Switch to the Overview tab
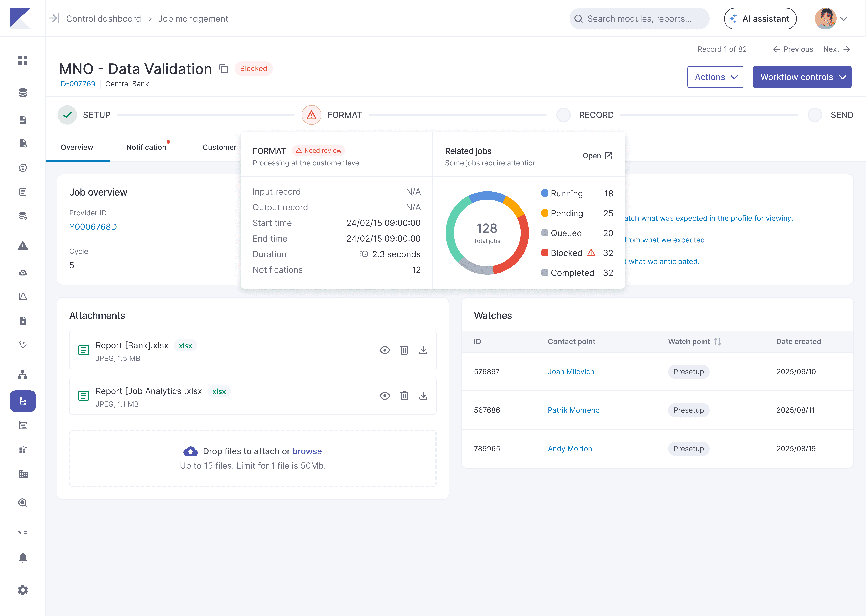This screenshot has height=616, width=866. pos(77,147)
